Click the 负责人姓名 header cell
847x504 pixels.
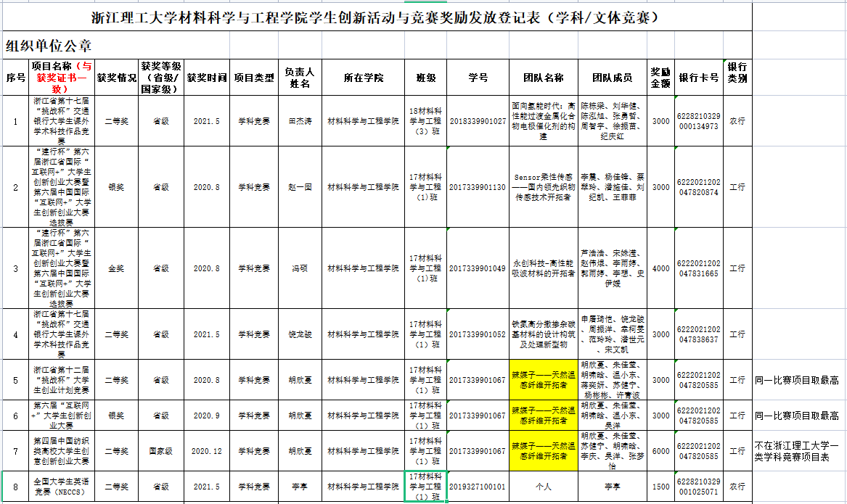tap(299, 78)
